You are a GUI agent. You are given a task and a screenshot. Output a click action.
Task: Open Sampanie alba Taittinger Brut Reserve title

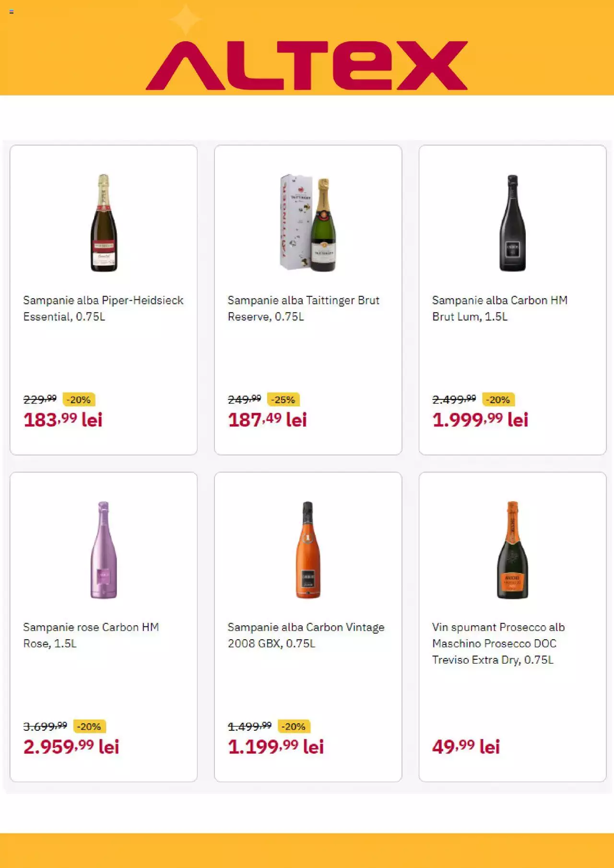point(303,308)
